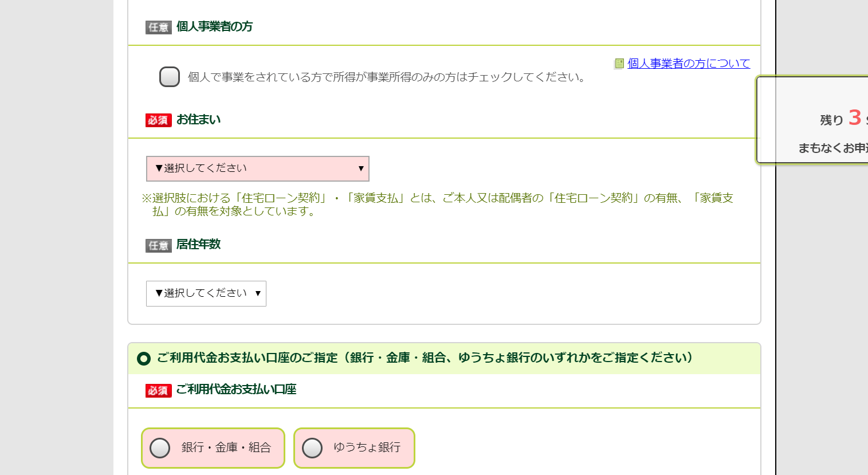Click the 任意 badge next to 居住年数
Viewport: 868px width, 475px height.
[x=159, y=246]
